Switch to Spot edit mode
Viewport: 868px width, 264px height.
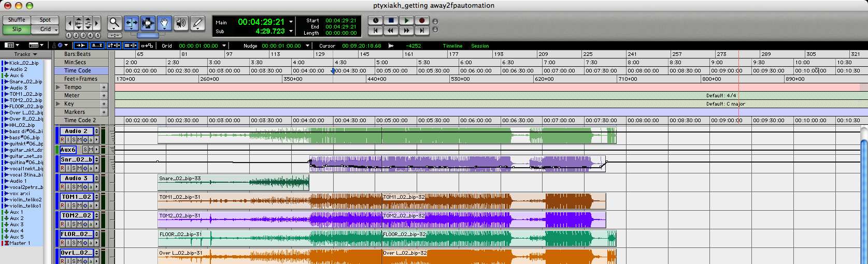pyautogui.click(x=45, y=20)
